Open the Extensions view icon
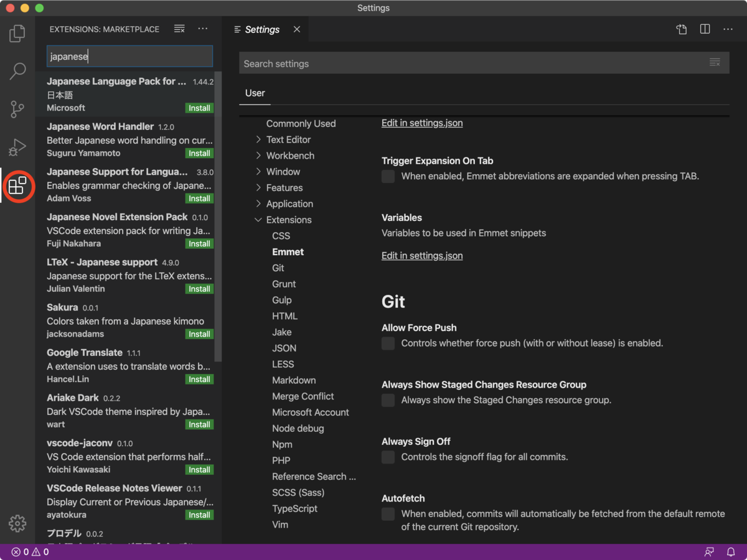The image size is (747, 560). coord(17,185)
